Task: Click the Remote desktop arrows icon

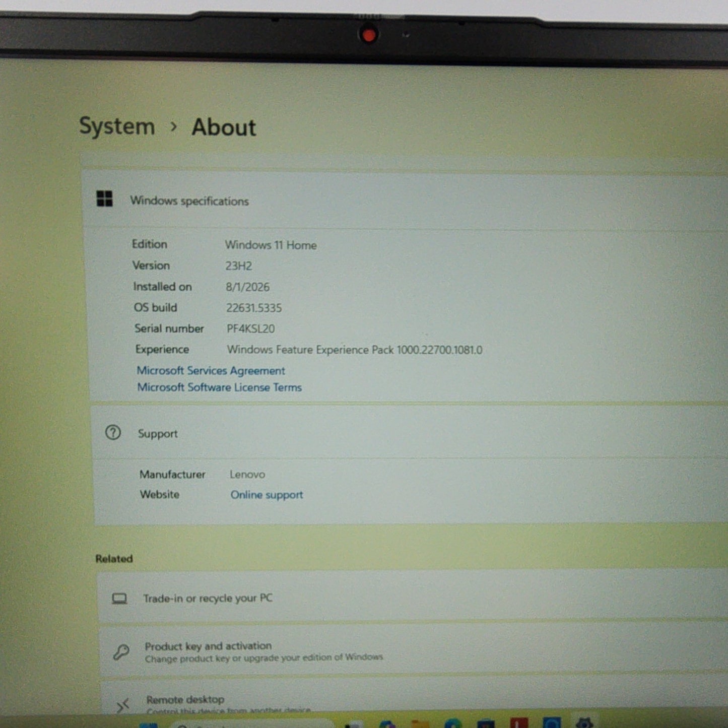Action: (x=123, y=705)
